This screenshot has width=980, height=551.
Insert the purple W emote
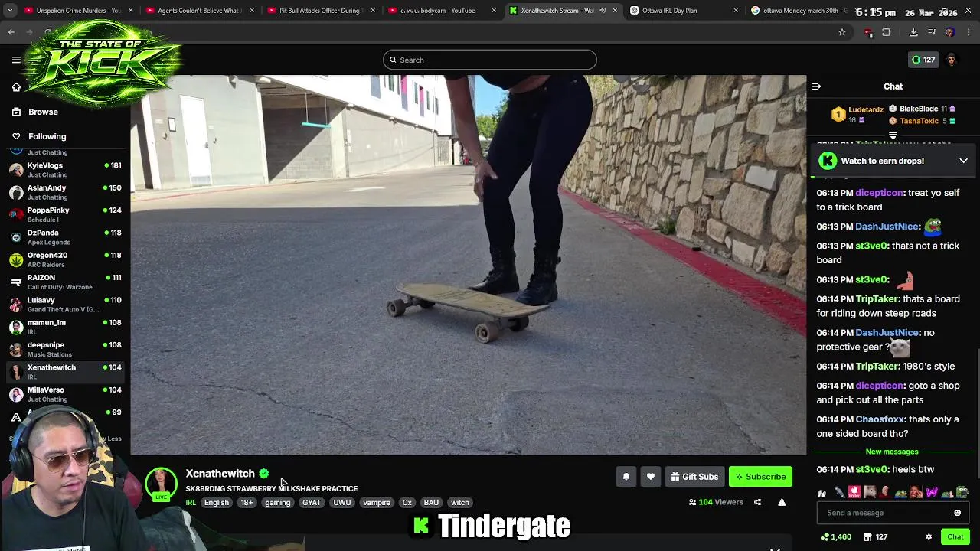(x=932, y=492)
